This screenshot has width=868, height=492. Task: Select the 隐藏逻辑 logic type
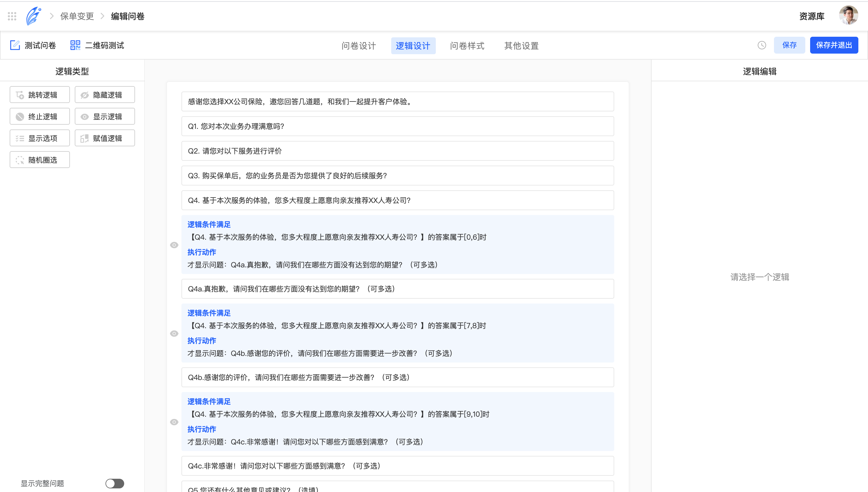click(x=105, y=95)
